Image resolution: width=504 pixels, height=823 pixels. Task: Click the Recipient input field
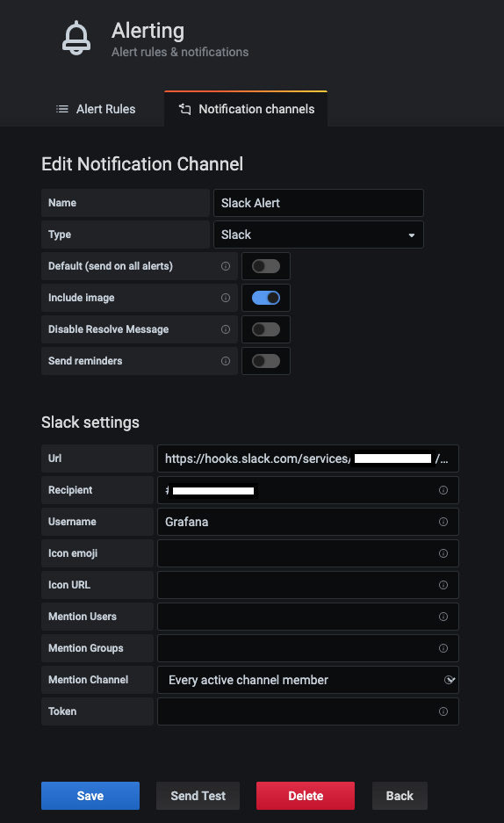308,490
